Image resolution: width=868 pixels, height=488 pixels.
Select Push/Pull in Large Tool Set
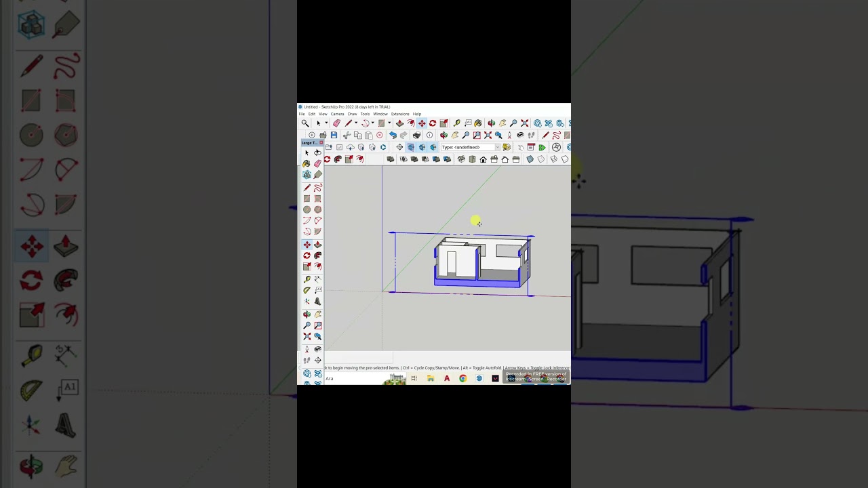click(x=318, y=245)
